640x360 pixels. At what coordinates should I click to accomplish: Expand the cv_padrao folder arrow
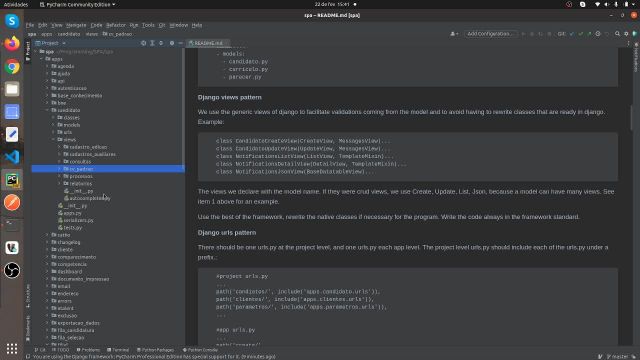[x=59, y=169]
